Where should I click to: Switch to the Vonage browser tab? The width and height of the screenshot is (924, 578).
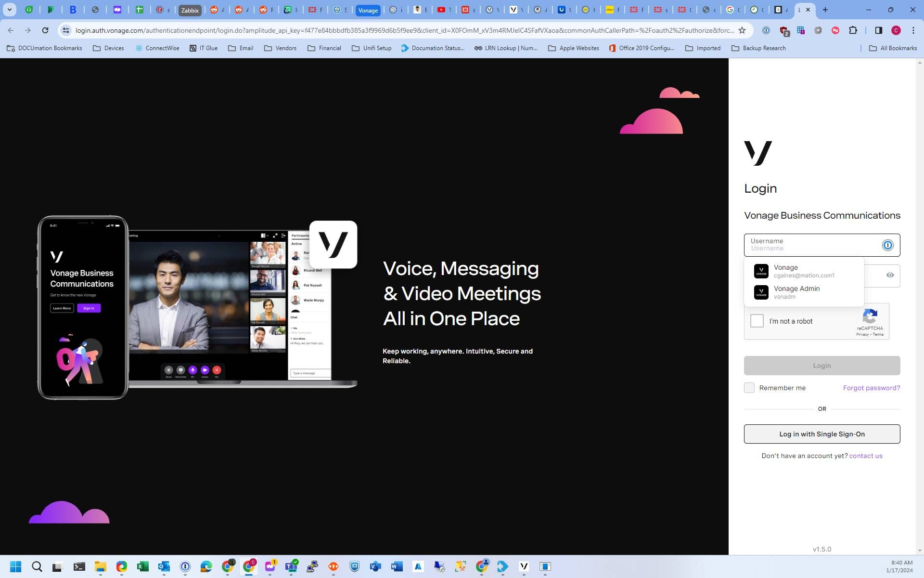coord(368,10)
